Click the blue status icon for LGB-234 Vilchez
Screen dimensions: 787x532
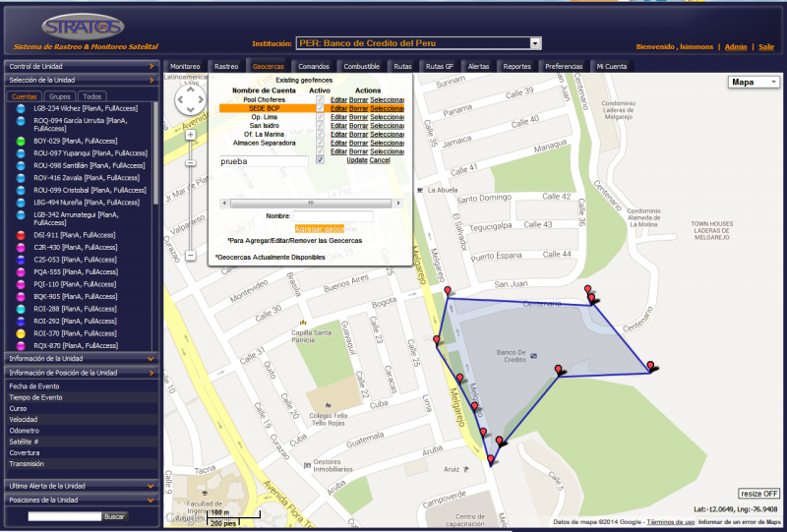(x=22, y=108)
